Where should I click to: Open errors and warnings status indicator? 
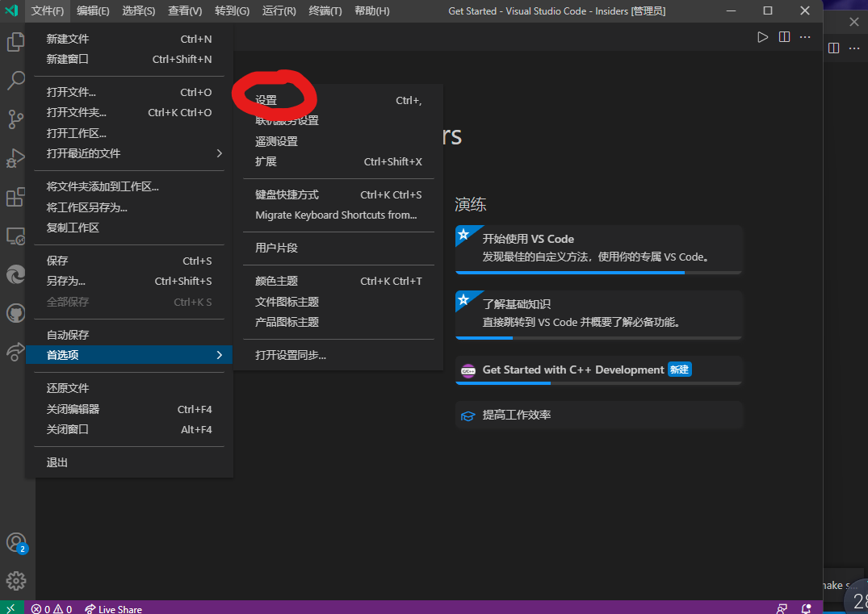[52, 608]
